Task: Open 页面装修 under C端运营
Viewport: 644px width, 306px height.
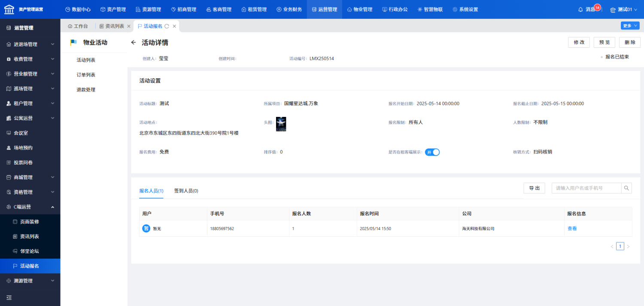Action: point(30,222)
